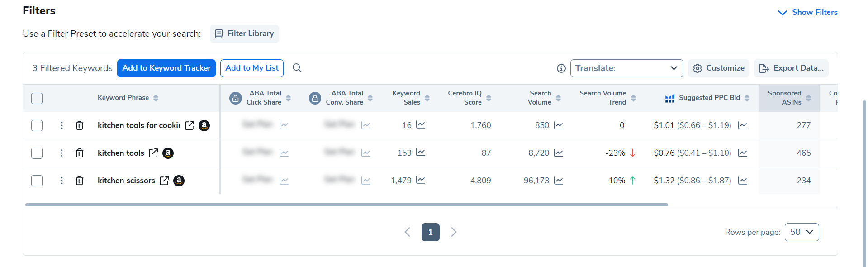
Task: Open Amazon search for kitchen tools for cooking
Action: pyautogui.click(x=204, y=125)
